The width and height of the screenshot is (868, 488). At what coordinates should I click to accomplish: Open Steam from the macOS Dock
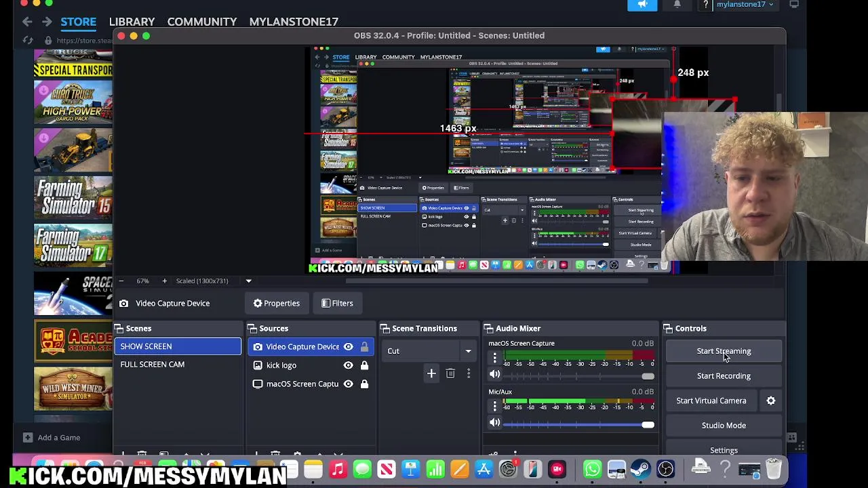pos(641,469)
